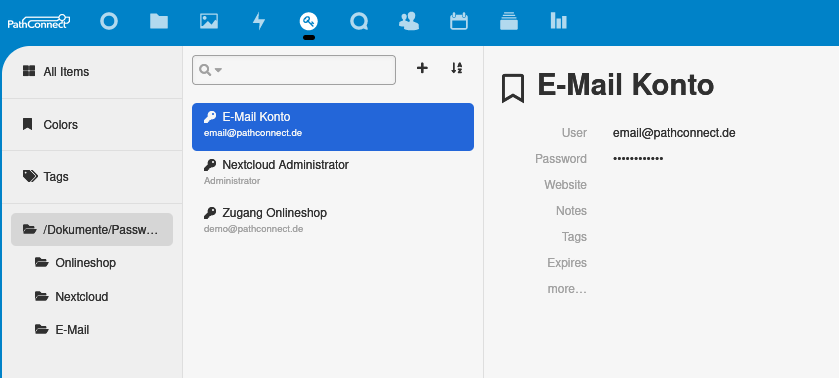This screenshot has height=378, width=839.
Task: Click the key icon on Zugang Onlineshop row
Action: (x=210, y=213)
